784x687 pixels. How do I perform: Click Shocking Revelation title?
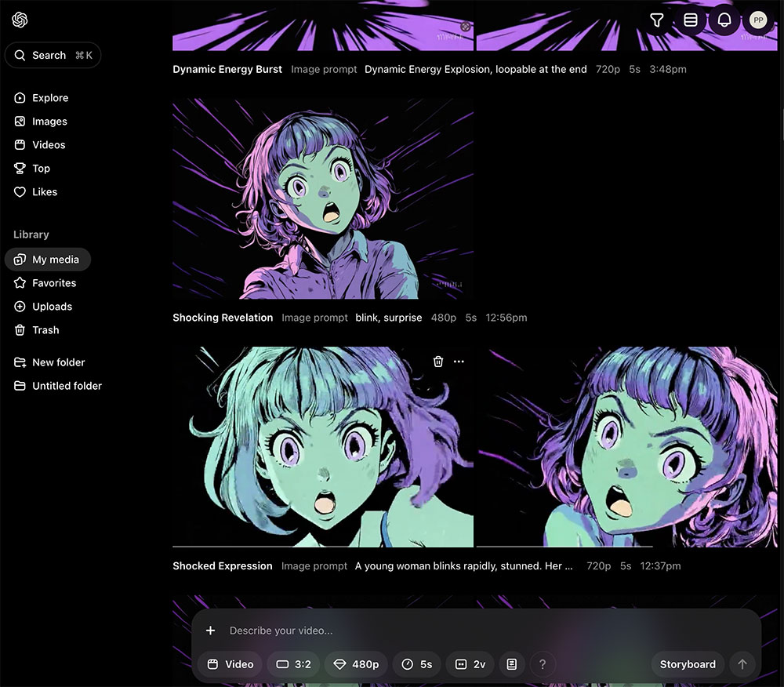coord(223,318)
